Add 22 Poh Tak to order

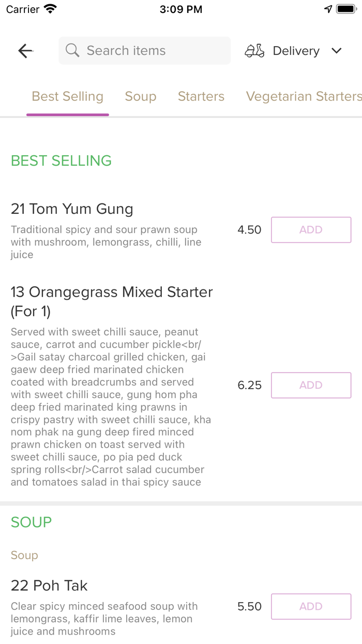pos(311,606)
